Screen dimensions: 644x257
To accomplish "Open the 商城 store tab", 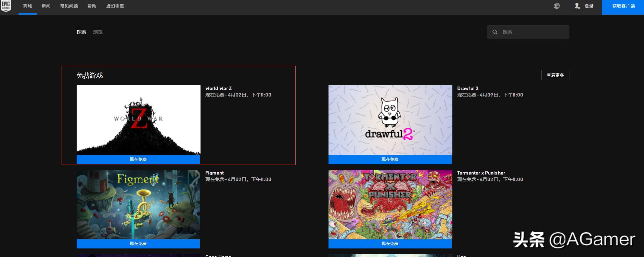I will pyautogui.click(x=28, y=6).
